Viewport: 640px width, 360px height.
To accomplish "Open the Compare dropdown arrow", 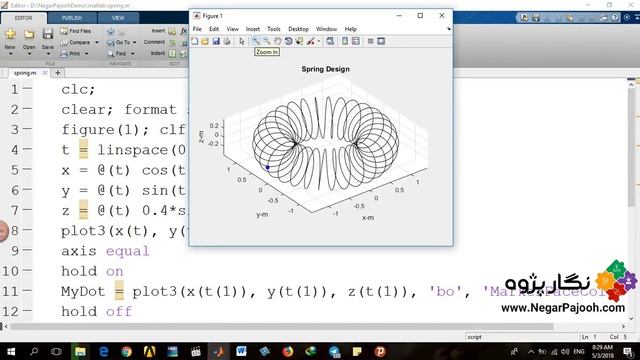I will 97,42.
